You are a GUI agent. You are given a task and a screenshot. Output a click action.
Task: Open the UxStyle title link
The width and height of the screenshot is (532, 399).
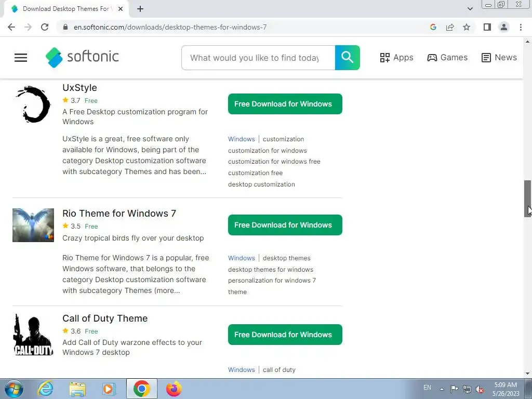tap(79, 87)
